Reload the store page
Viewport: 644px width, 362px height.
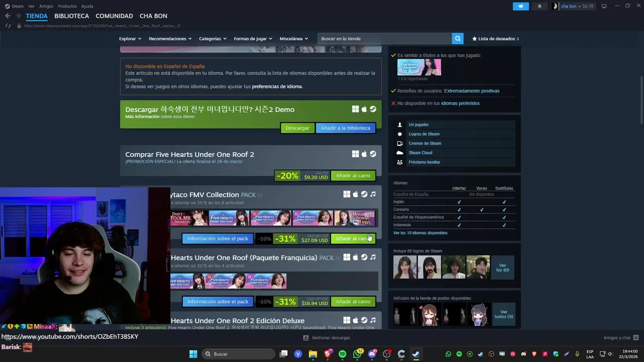[8, 26]
